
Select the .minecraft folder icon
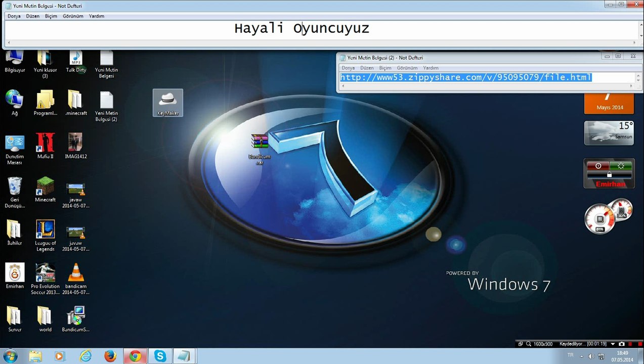point(76,103)
